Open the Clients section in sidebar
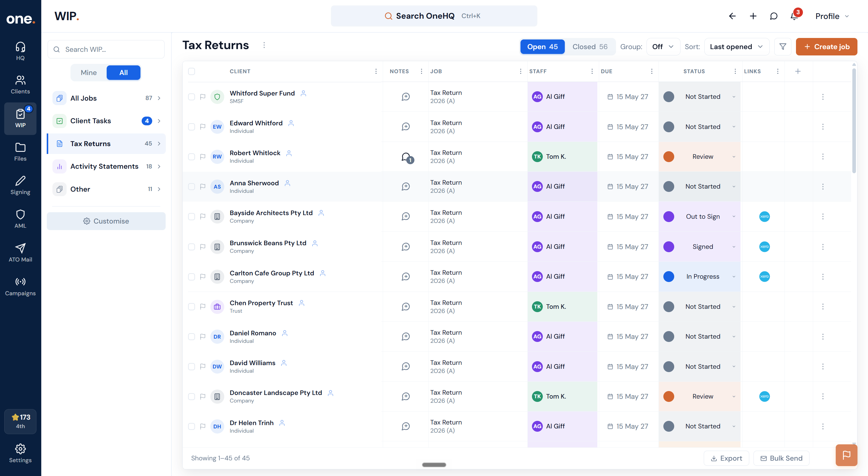 click(20, 85)
